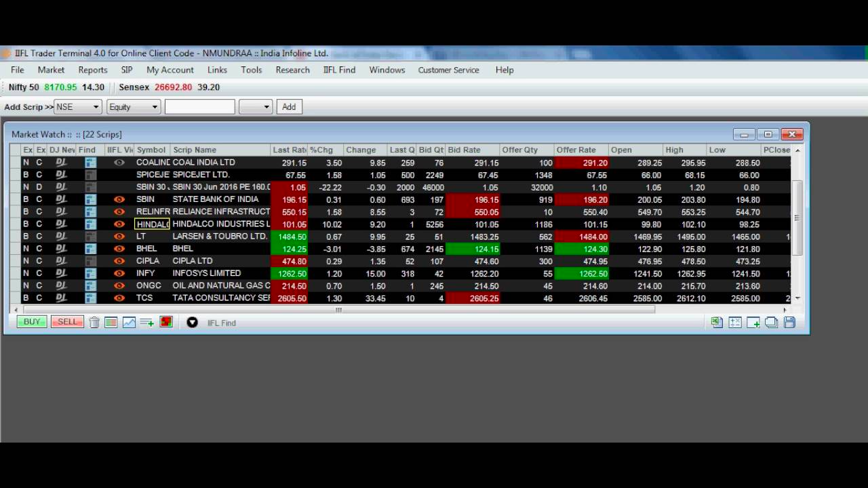The width and height of the screenshot is (868, 488).
Task: Click the calculator icon in the toolbar
Action: tap(735, 323)
